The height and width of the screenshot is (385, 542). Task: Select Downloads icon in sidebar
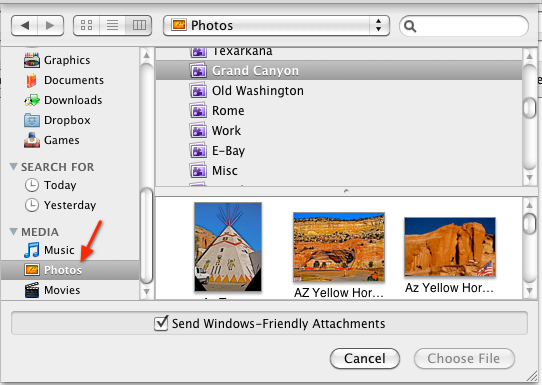[32, 100]
